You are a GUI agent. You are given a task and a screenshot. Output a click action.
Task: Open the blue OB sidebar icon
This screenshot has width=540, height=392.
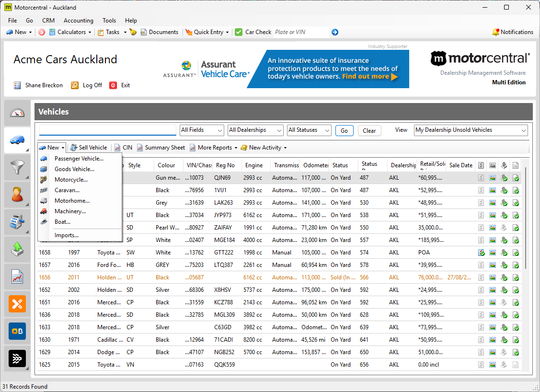(17, 331)
